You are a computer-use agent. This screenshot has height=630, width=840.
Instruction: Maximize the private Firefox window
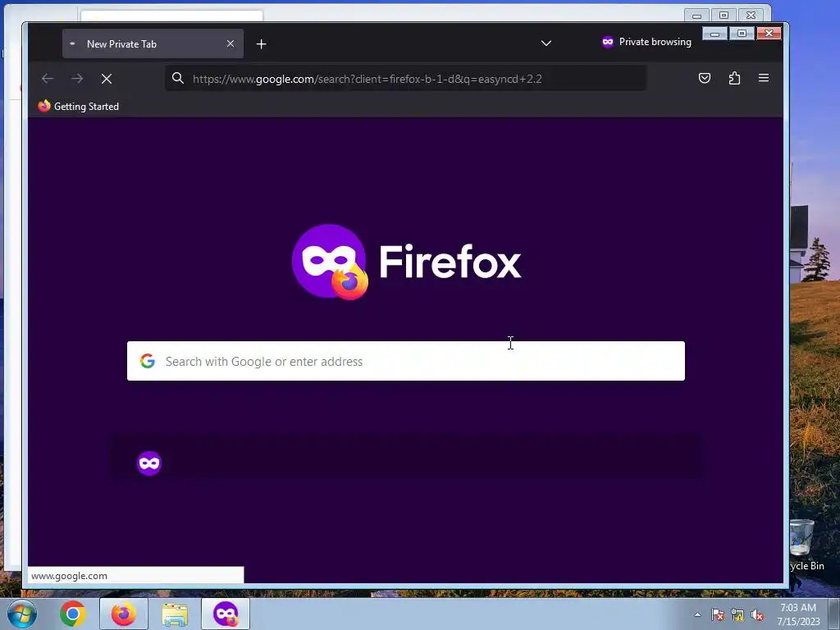[742, 34]
